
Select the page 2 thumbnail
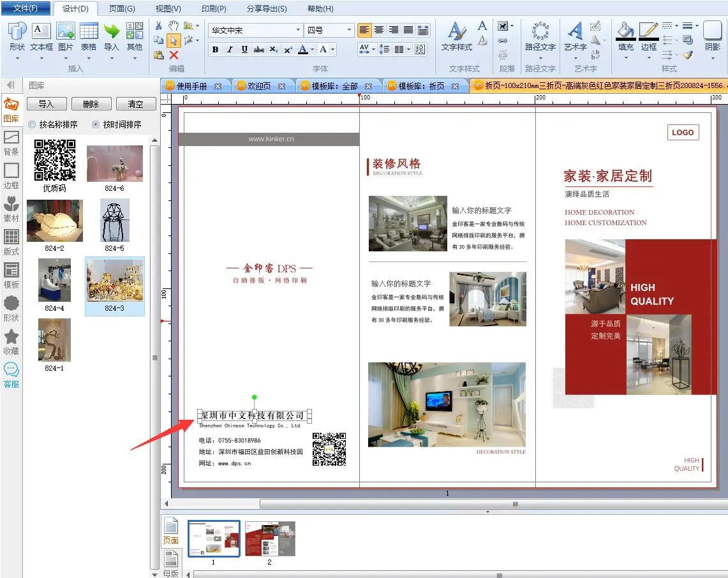pyautogui.click(x=269, y=538)
